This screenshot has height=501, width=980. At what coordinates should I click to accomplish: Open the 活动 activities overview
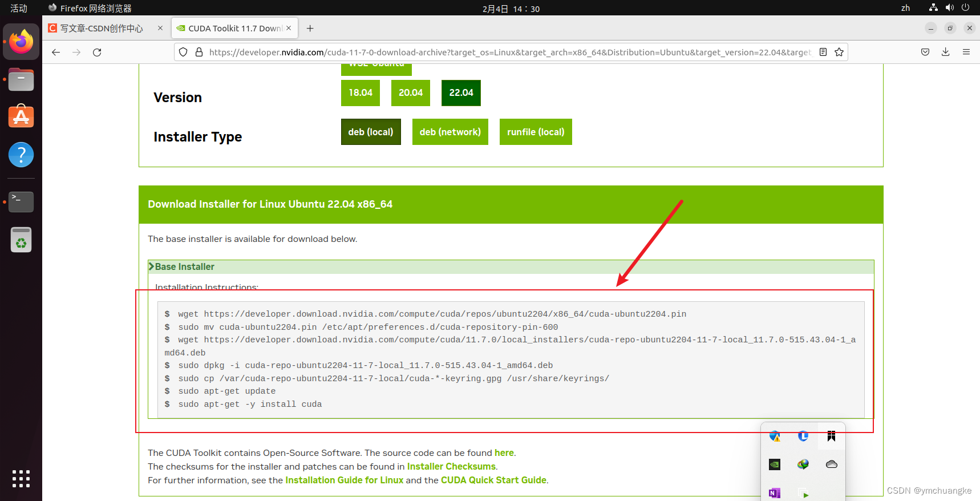pyautogui.click(x=19, y=8)
